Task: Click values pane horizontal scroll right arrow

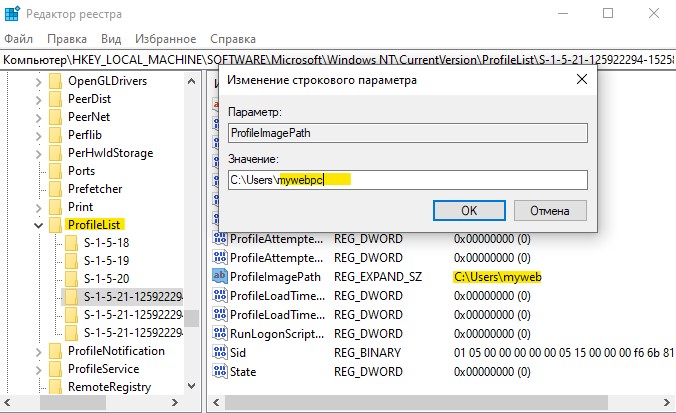Action: (x=667, y=403)
